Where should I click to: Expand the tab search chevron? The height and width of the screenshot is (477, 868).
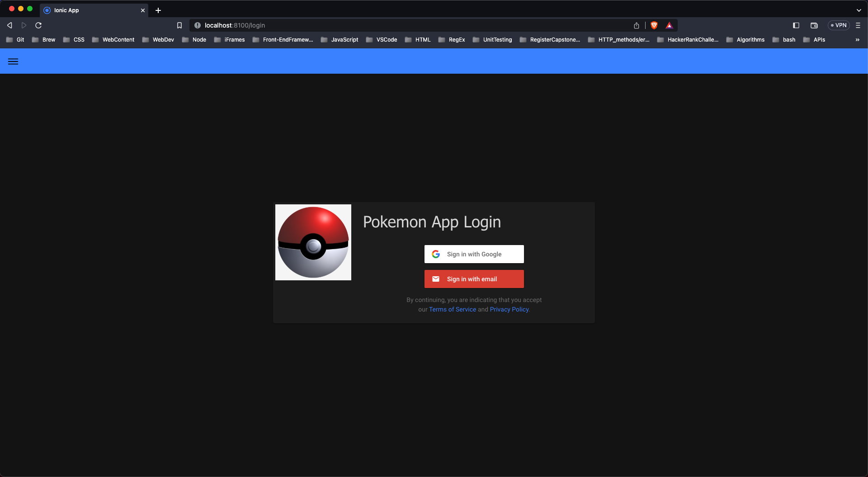point(859,10)
